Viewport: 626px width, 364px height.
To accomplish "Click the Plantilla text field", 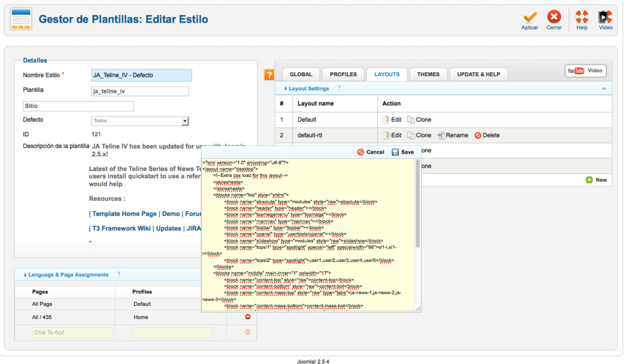I will click(140, 92).
